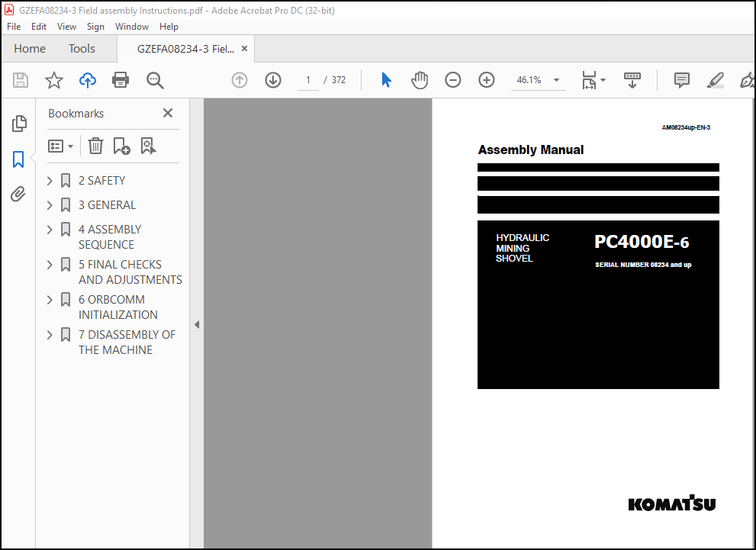Close the GZEFA08234-3 document tab

click(x=244, y=49)
